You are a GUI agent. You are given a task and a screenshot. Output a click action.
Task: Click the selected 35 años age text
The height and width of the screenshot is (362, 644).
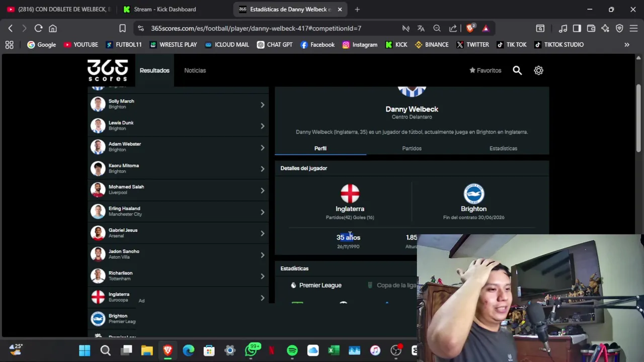tap(348, 237)
